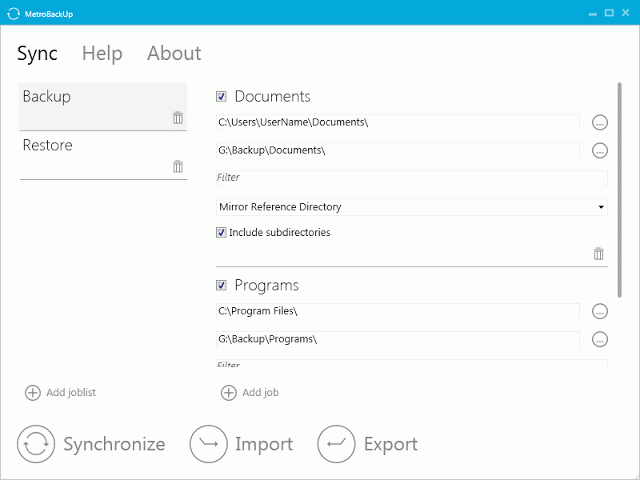
Task: Focus the Documents Filter input field
Action: click(x=411, y=178)
